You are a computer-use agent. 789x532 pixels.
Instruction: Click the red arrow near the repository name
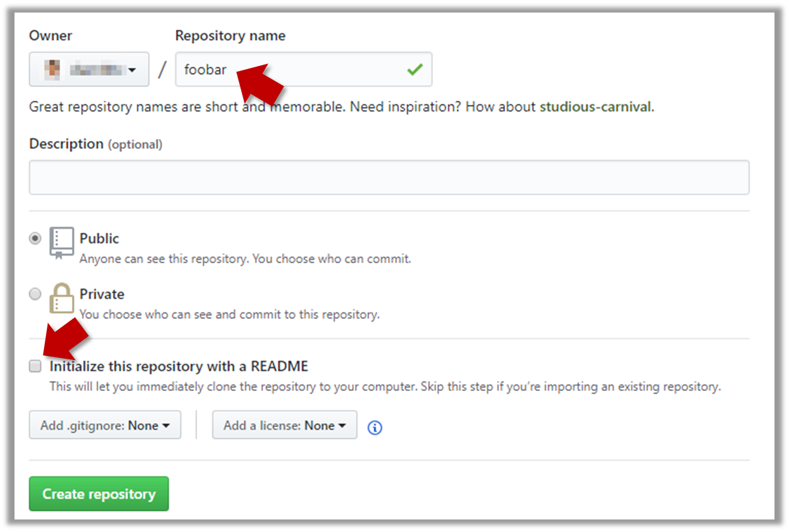point(262,82)
